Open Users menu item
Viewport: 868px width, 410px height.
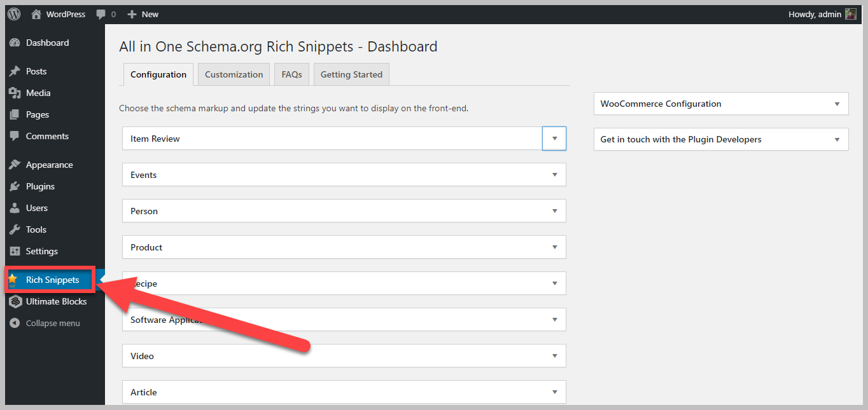(x=37, y=208)
